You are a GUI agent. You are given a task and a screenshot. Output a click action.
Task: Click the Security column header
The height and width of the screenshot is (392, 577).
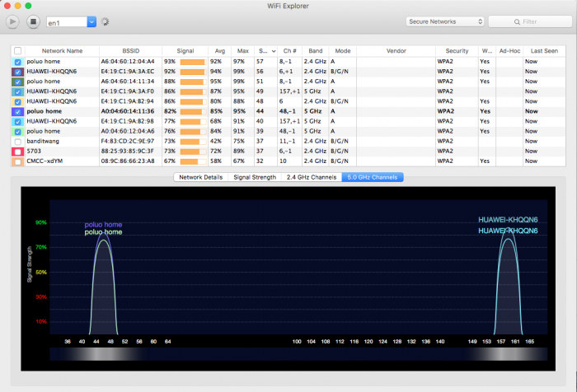tap(457, 51)
